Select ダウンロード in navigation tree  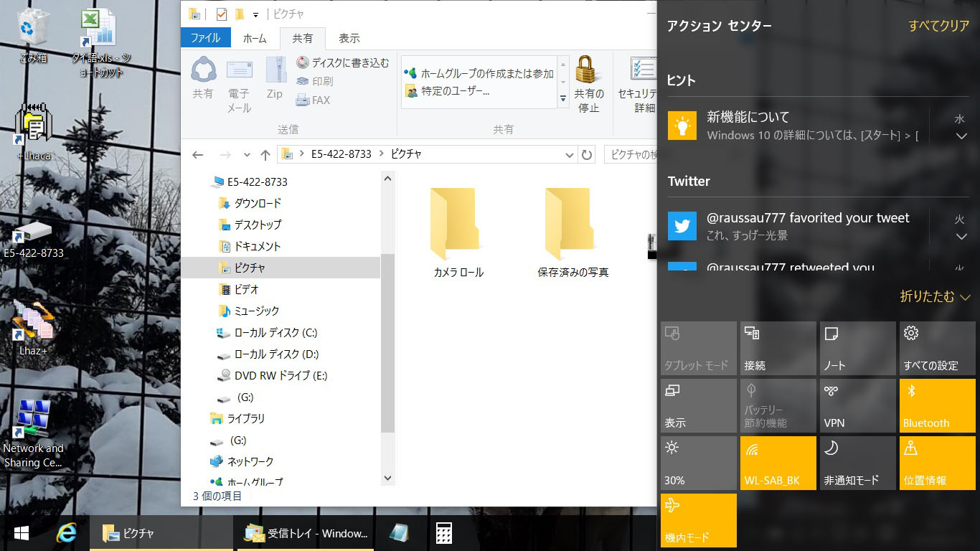point(250,203)
